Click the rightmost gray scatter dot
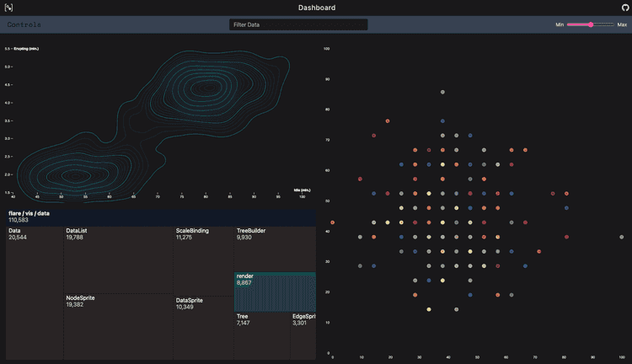The width and height of the screenshot is (632, 364). pyautogui.click(x=622, y=237)
